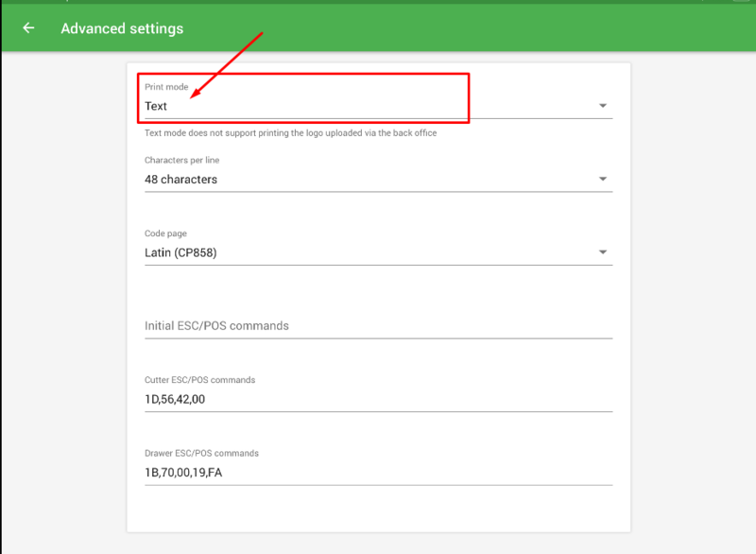Open Characters per line dropdown arrow

602,180
